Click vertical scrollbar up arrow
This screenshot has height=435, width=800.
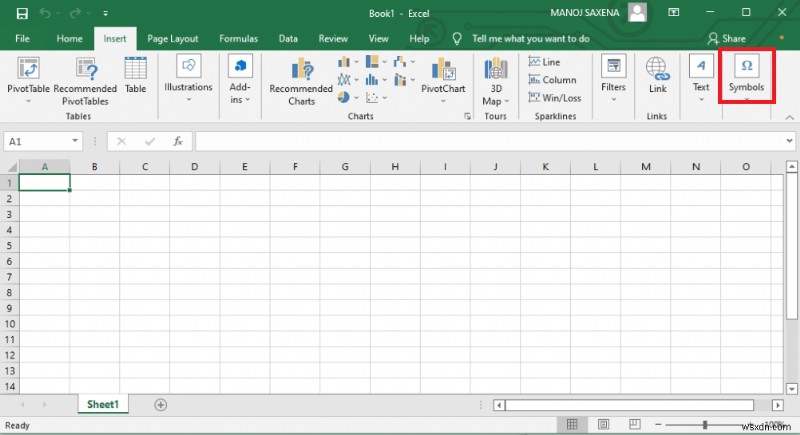click(x=792, y=167)
